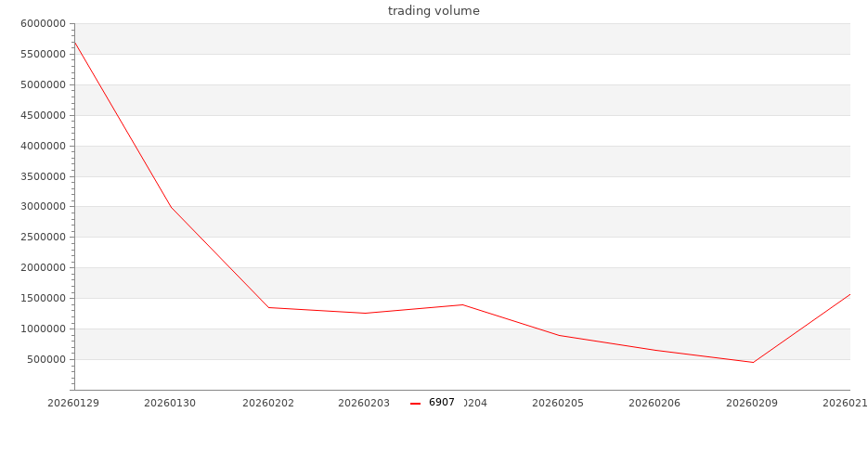
Task: Click the 3000000 y-axis label
Action: (43, 207)
